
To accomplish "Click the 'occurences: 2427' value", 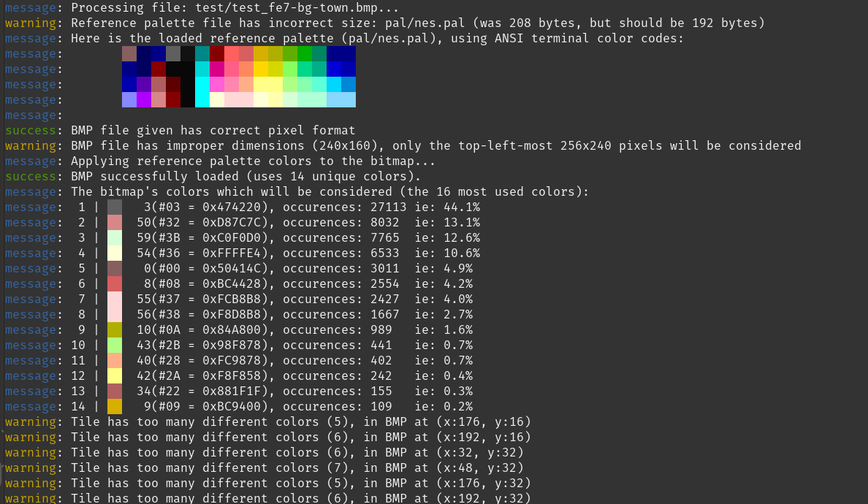I will pos(341,299).
